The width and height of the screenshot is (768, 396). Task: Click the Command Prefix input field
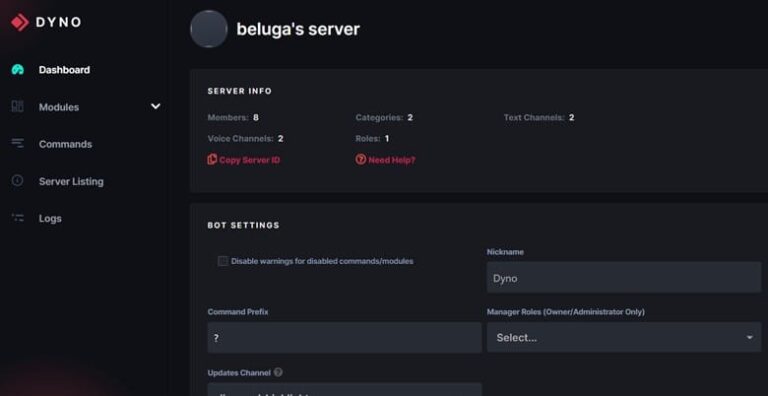(344, 337)
